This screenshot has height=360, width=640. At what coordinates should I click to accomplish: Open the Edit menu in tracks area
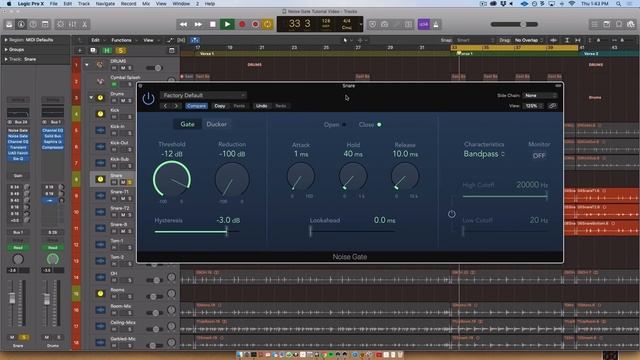pyautogui.click(x=97, y=40)
